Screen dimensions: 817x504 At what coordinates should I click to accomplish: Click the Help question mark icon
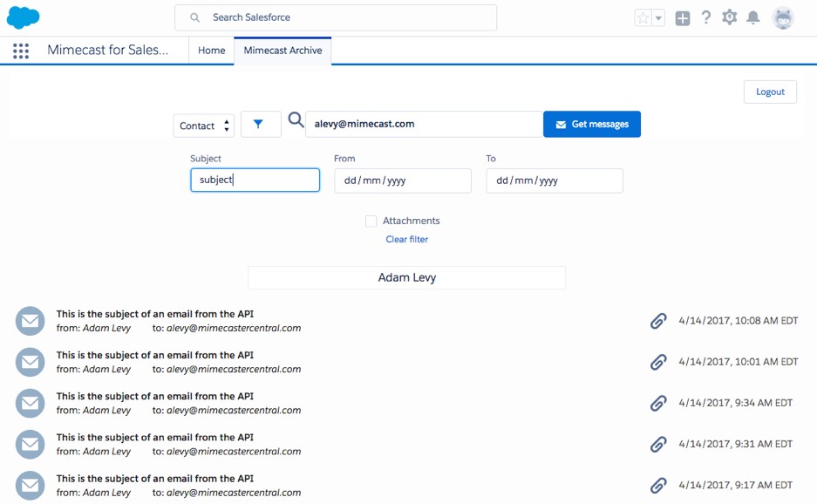706,17
